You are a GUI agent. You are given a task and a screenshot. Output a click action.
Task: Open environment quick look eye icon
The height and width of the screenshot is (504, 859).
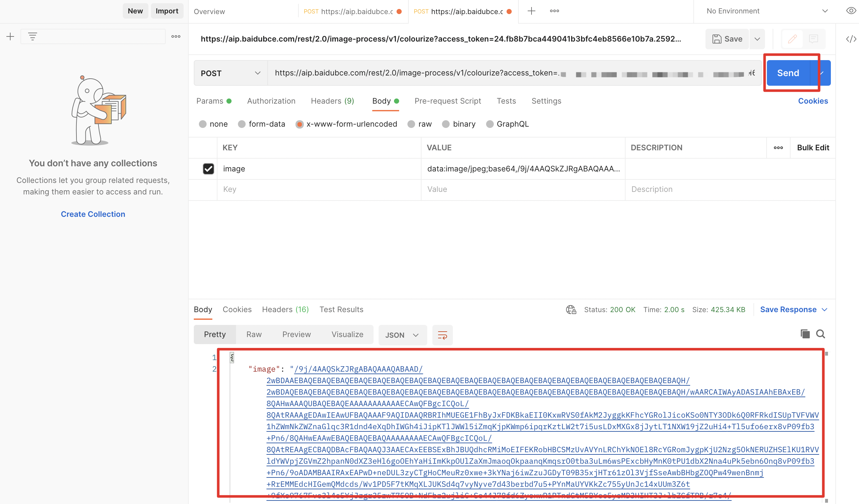coord(851,11)
